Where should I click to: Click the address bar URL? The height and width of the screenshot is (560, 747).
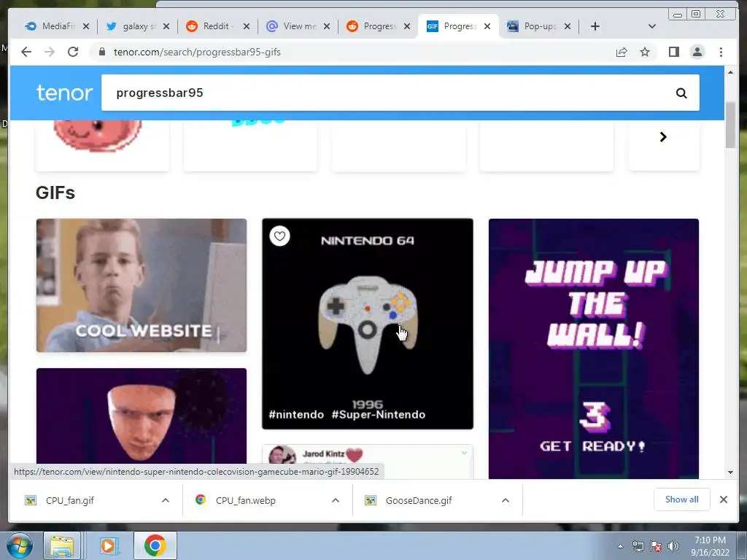(197, 52)
